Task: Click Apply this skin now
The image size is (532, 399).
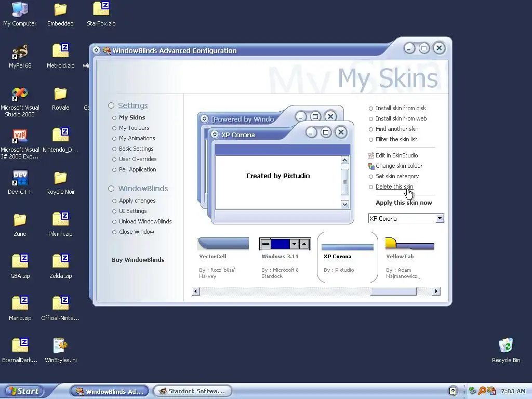Action: tap(404, 203)
